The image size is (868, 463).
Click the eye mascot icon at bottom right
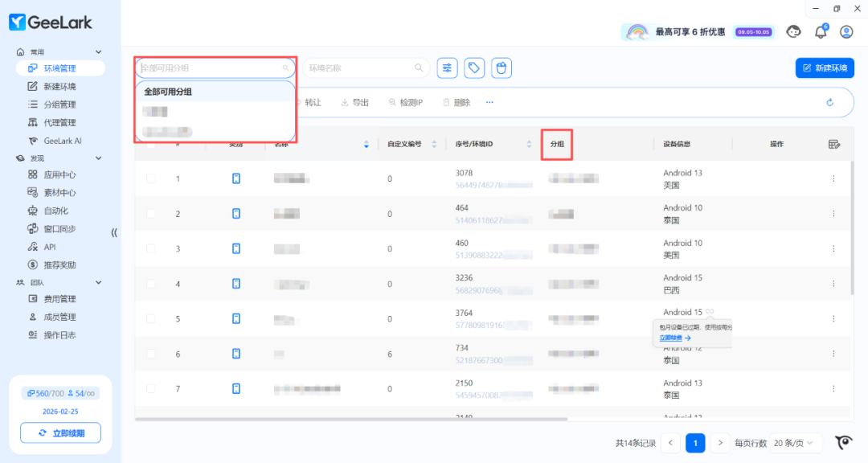(844, 443)
